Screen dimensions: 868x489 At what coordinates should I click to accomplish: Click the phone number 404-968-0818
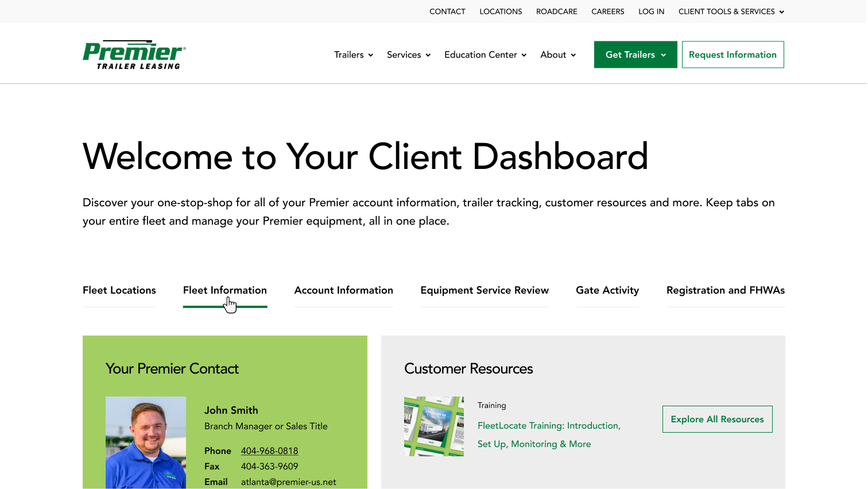tap(269, 451)
